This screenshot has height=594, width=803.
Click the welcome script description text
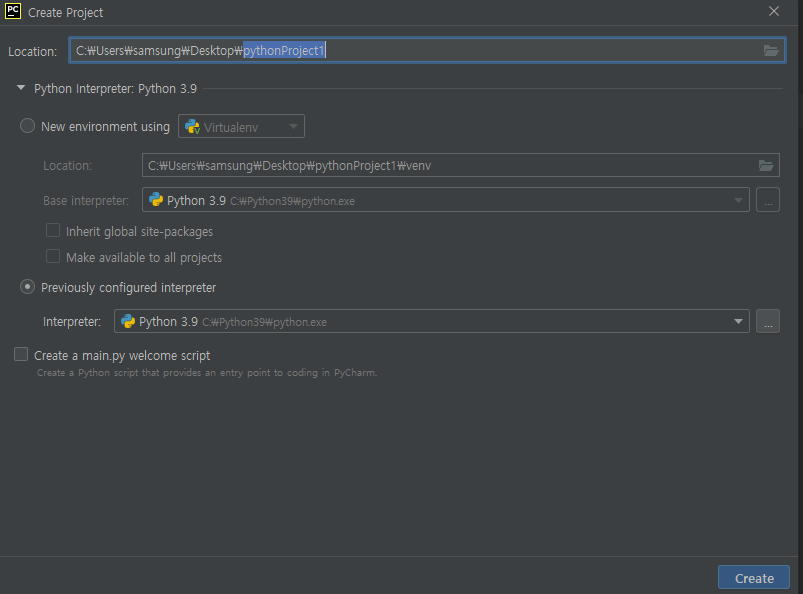click(207, 373)
